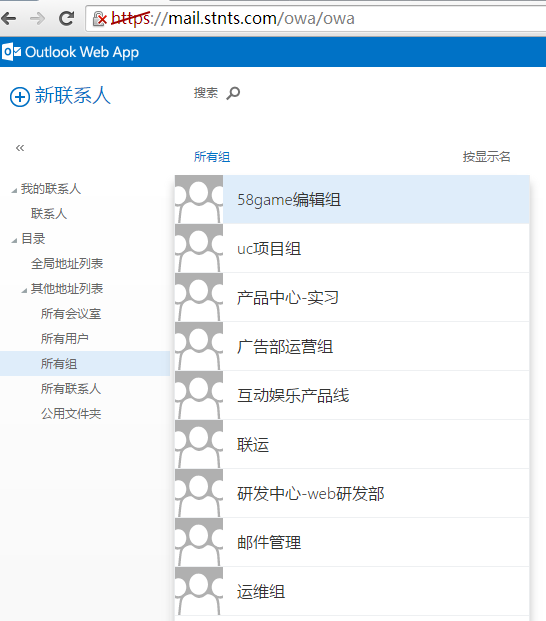Select 公用文件夹 in the sidebar

click(71, 414)
